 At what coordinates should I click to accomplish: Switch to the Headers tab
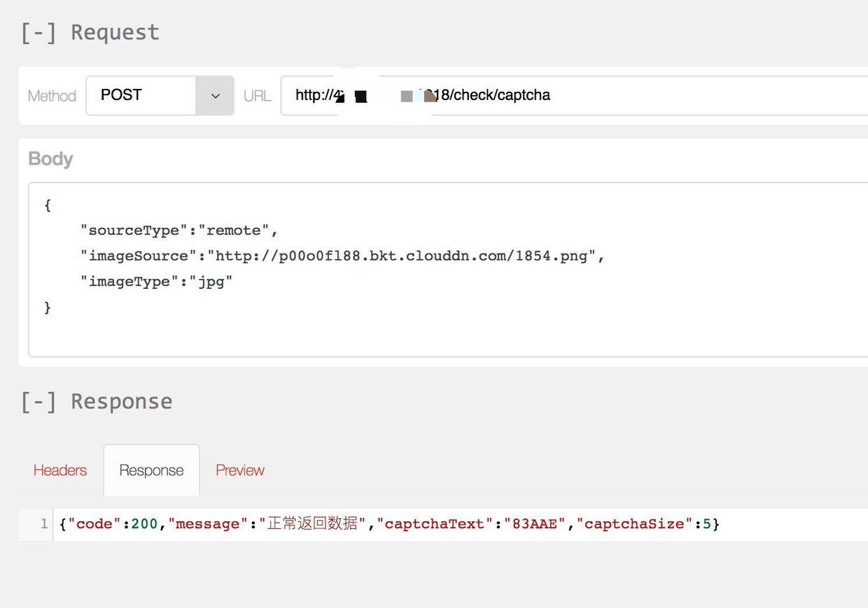pos(60,470)
